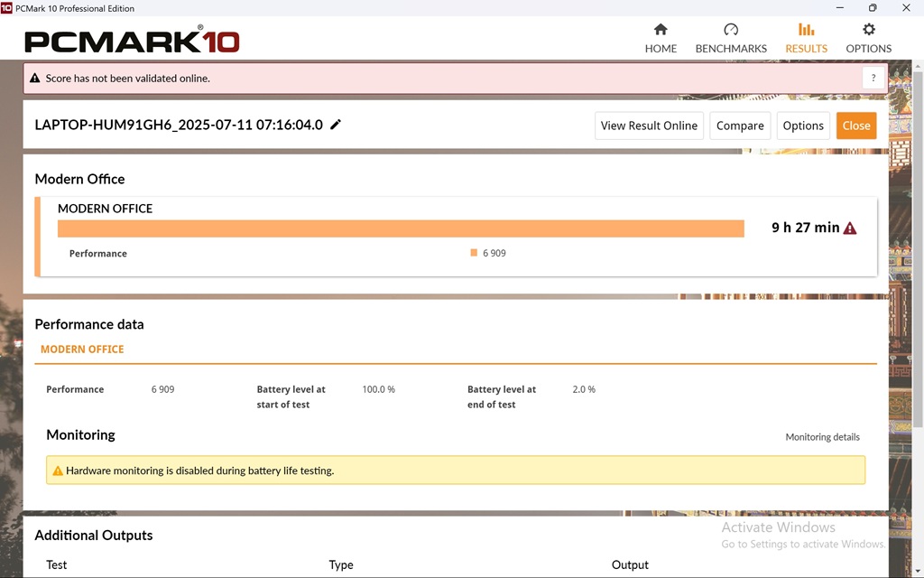Click warning icon in validation banner
The image size is (924, 578).
[x=35, y=79]
